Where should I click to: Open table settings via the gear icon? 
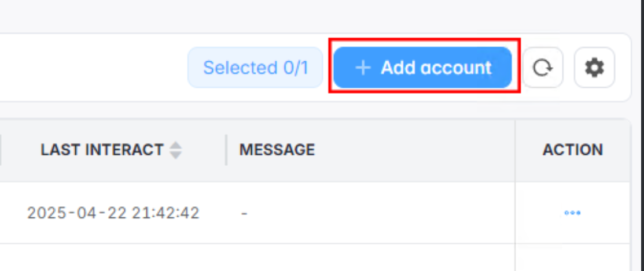[594, 68]
